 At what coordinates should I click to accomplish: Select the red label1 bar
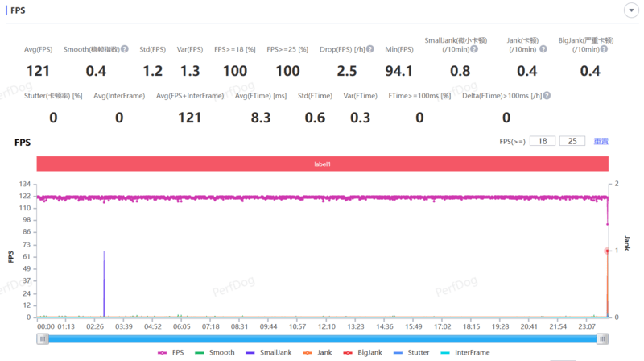(322, 164)
